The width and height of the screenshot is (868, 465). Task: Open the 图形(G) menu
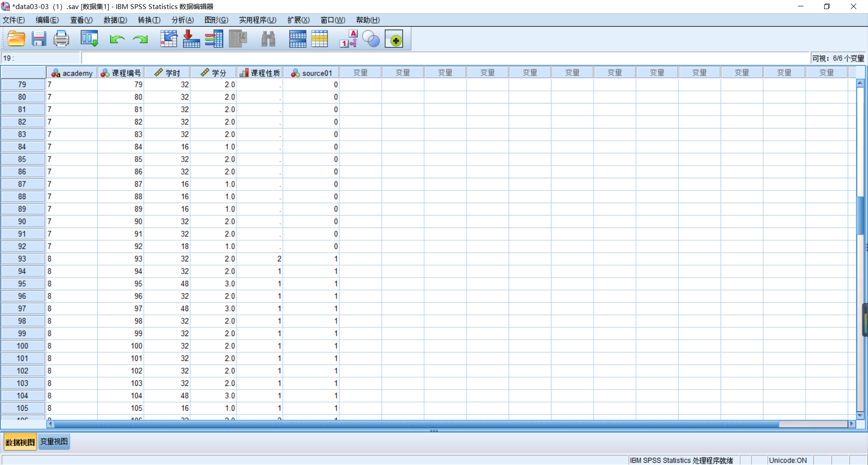217,20
